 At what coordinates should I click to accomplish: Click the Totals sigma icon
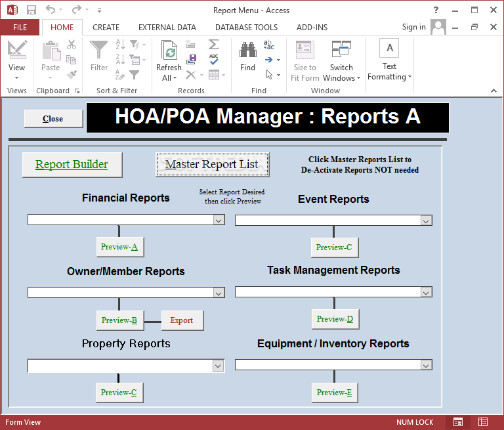coord(213,44)
